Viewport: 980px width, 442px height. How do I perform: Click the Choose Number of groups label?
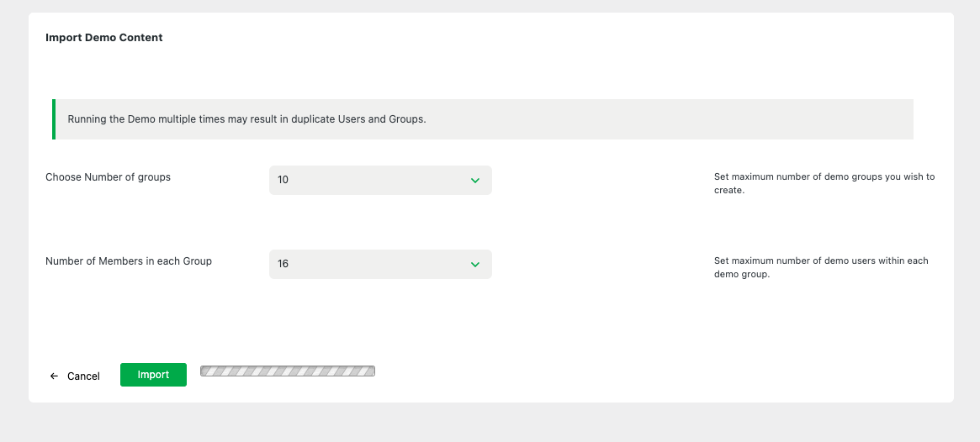point(108,177)
